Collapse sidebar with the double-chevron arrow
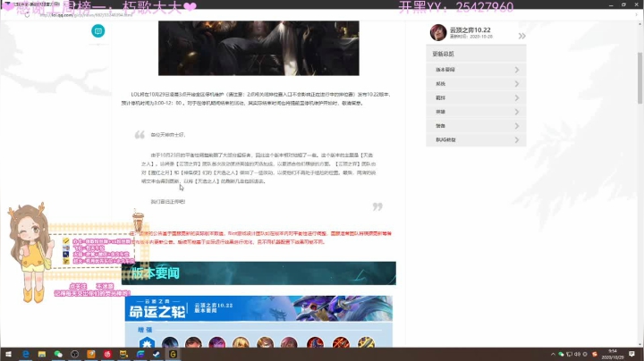644x361 pixels. tap(521, 36)
